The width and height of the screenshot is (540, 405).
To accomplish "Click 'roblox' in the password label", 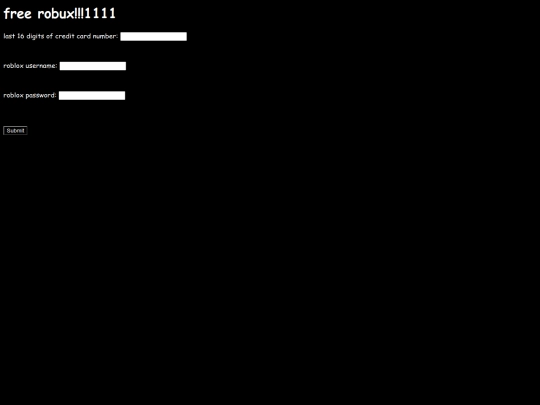I will 13,95.
